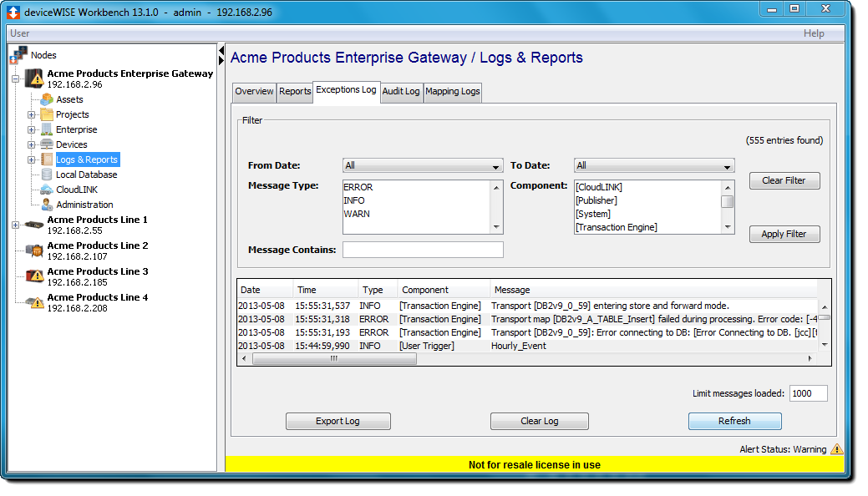Screen dimensions: 868x496
Task: Expand the Acme Products Line 1 node
Action: [16, 225]
